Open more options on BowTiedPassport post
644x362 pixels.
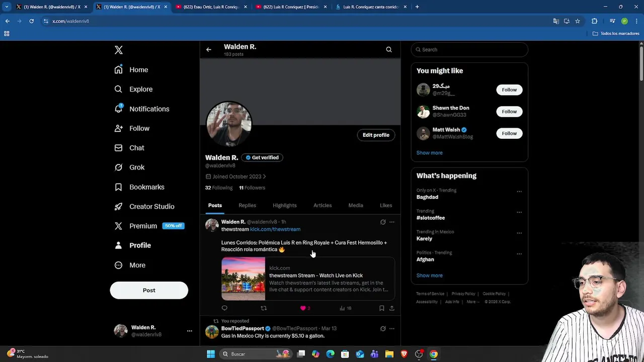pos(392,328)
